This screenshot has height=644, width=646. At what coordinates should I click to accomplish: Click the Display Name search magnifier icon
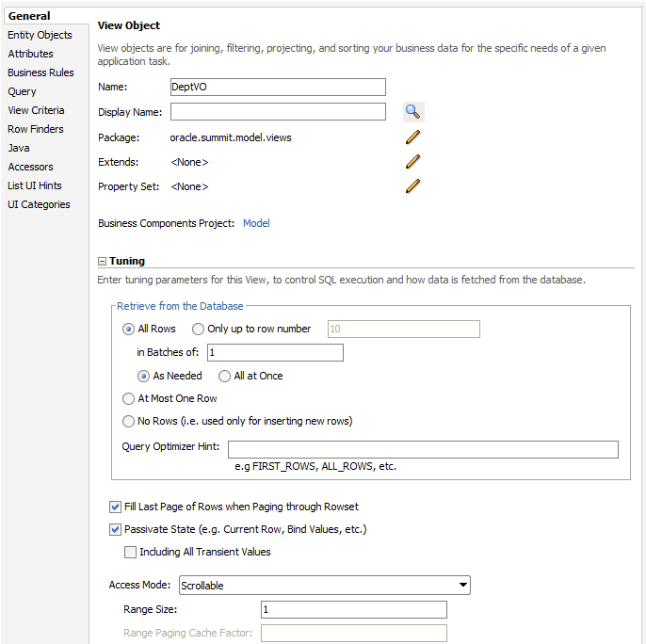click(x=413, y=112)
